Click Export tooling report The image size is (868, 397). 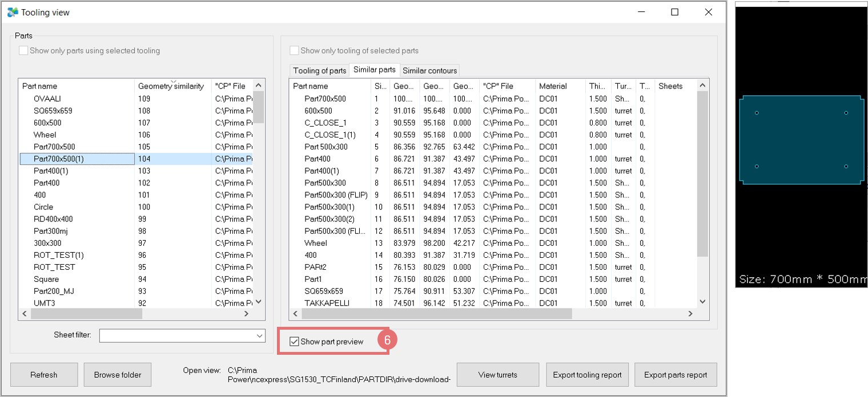coord(587,375)
